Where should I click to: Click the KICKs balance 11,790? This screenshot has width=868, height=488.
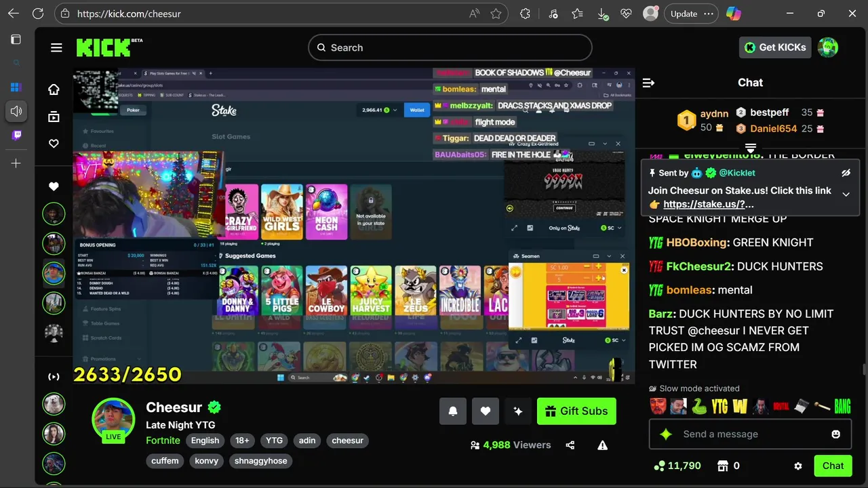point(677,466)
